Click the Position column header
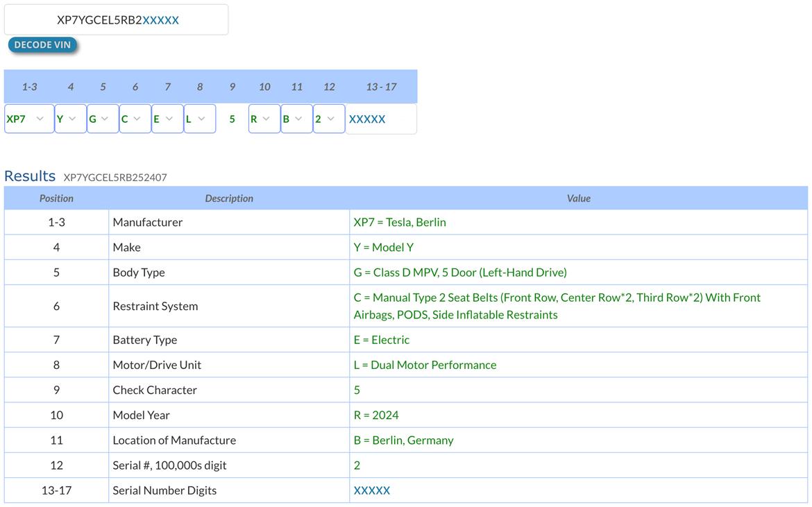This screenshot has height=507, width=812. coord(56,198)
